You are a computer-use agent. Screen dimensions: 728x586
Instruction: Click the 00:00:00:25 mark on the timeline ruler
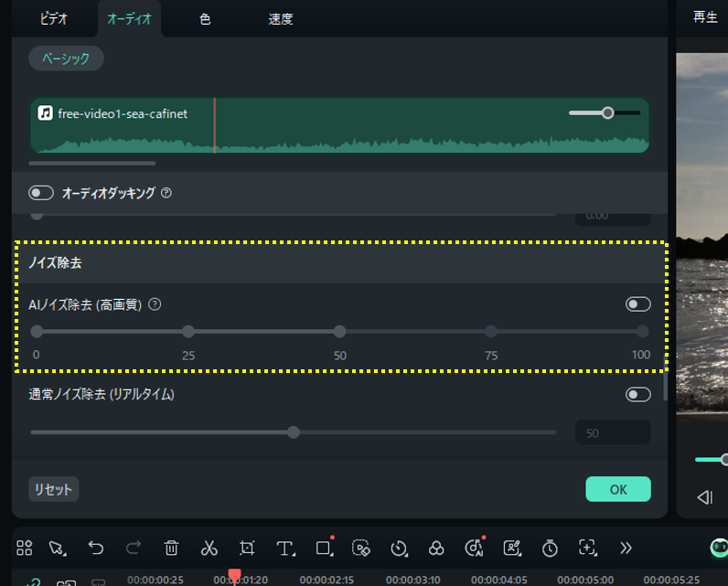click(155, 580)
